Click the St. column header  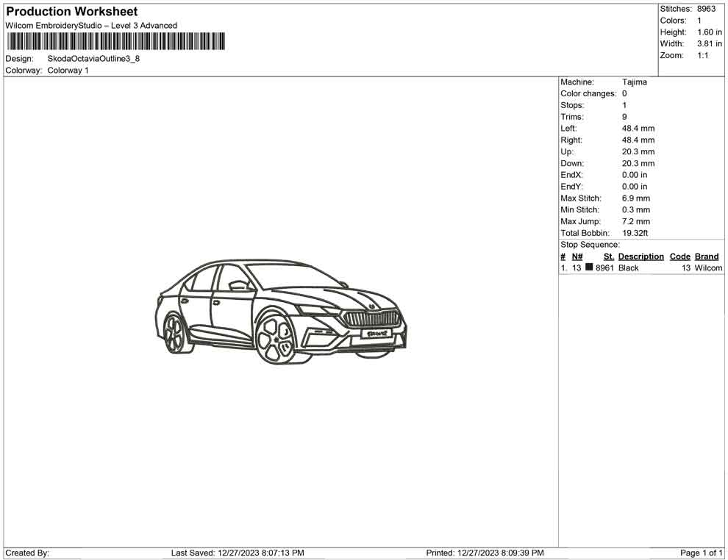[609, 256]
